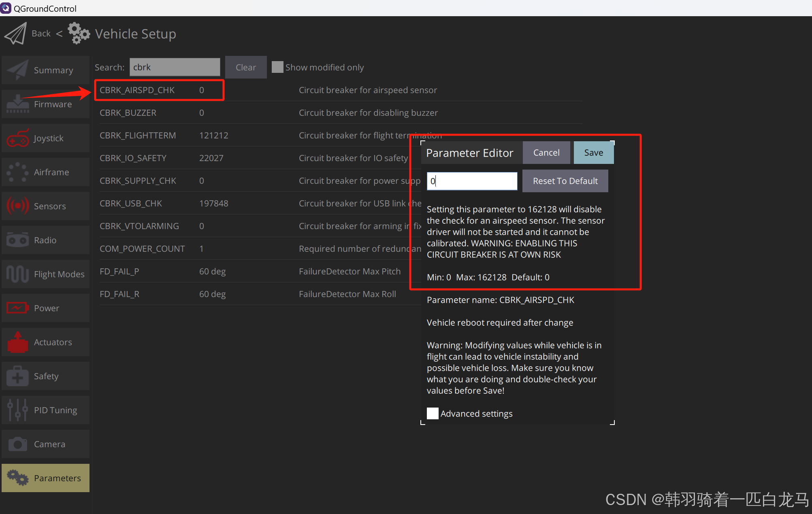Open Joystick setup via gamepad icon

coord(17,138)
